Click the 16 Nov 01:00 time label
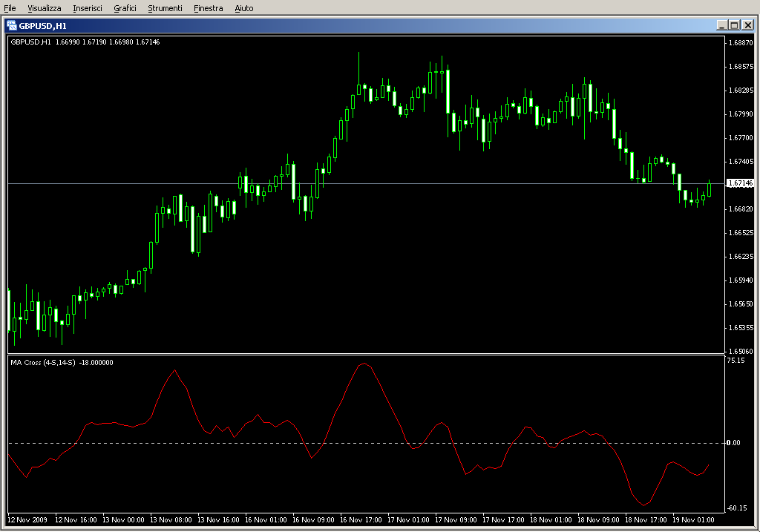The width and height of the screenshot is (760, 532). pyautogui.click(x=266, y=519)
